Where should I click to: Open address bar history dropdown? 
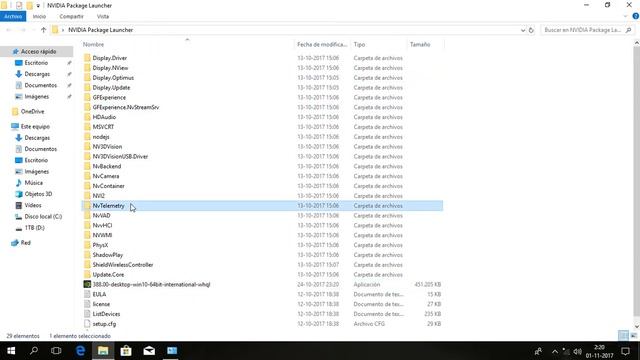tap(523, 30)
